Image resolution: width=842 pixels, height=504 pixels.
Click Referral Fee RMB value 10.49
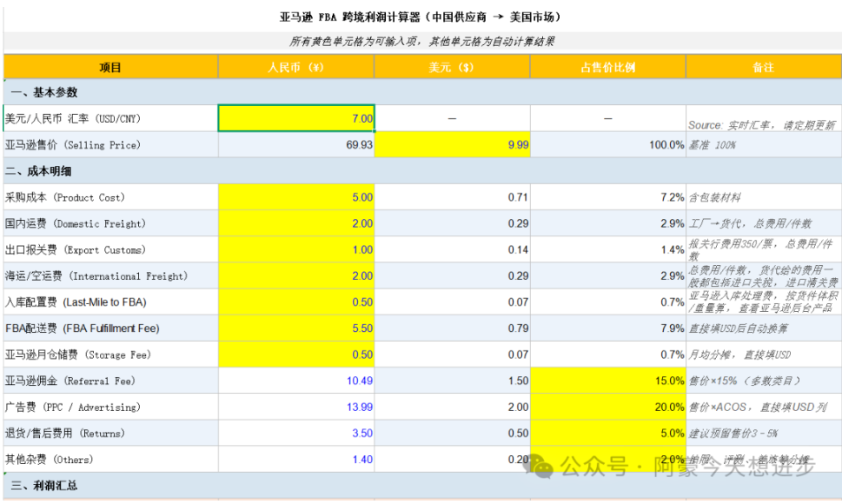click(x=359, y=381)
